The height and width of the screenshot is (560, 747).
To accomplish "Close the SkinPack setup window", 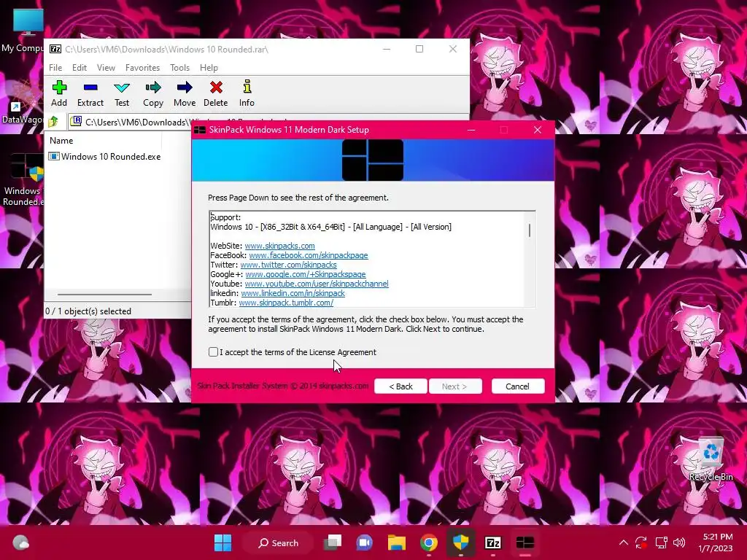I will [x=538, y=130].
